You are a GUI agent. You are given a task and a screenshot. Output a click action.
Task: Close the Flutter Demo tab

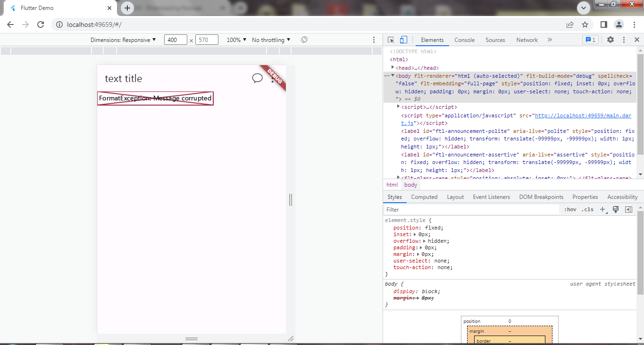pos(109,8)
